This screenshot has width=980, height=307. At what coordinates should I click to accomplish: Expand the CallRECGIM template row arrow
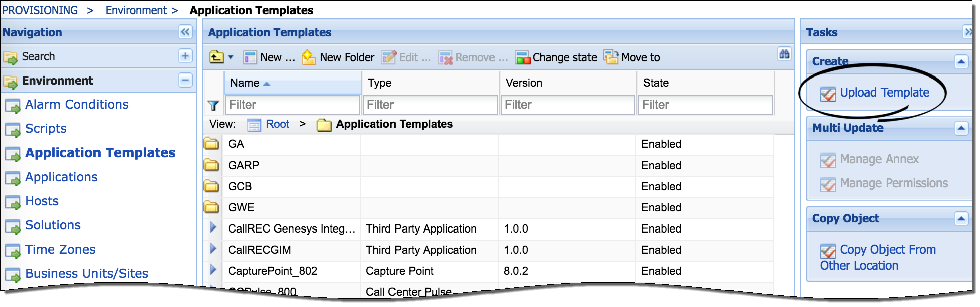213,250
